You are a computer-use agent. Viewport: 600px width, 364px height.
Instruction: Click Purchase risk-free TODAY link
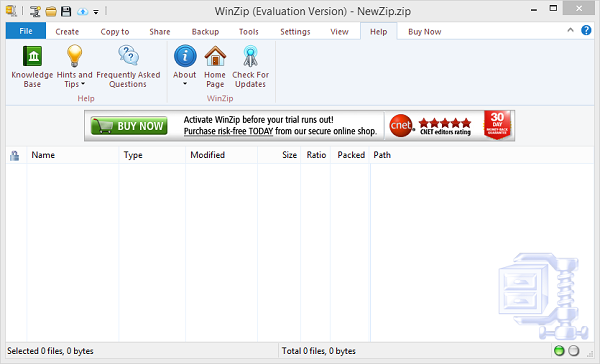tap(228, 131)
